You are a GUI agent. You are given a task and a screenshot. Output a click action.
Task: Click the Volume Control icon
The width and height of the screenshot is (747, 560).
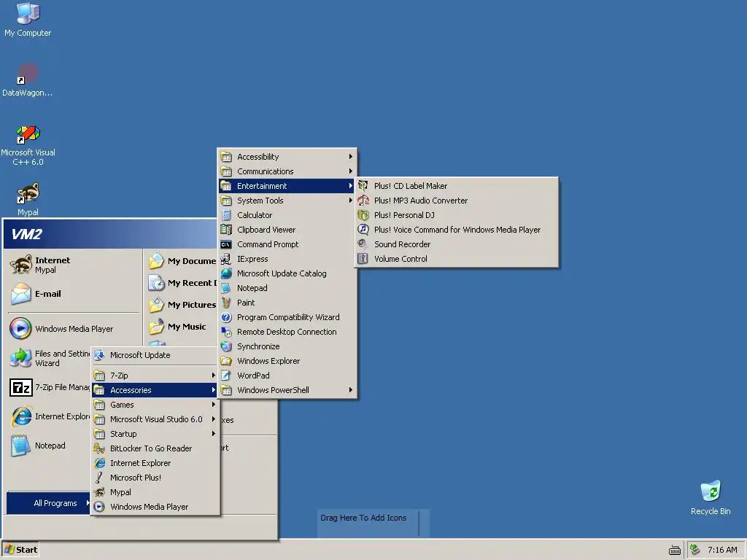(363, 259)
